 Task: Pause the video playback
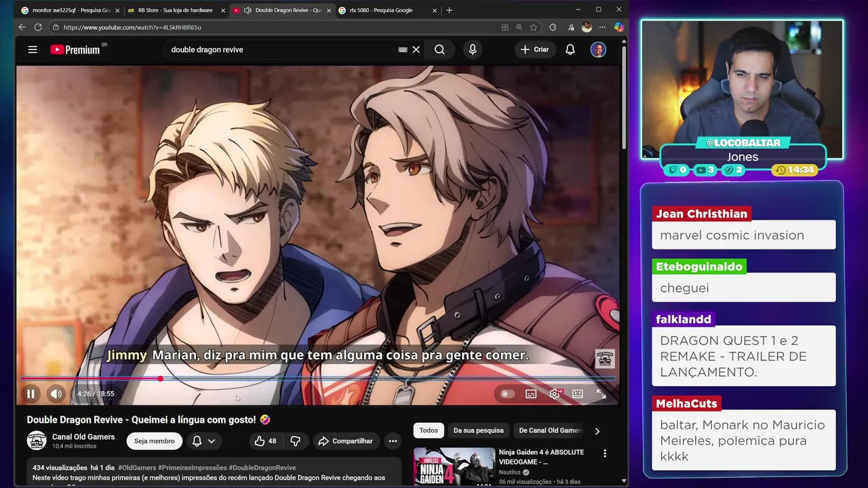(x=31, y=394)
